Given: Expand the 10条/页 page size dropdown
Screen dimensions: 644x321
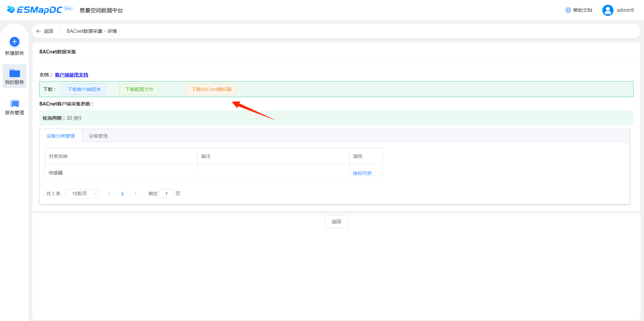Looking at the screenshot, I should [x=82, y=193].
